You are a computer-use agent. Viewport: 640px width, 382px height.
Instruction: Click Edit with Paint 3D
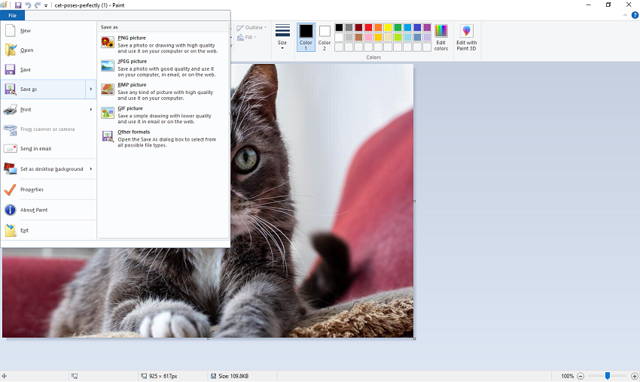[467, 37]
